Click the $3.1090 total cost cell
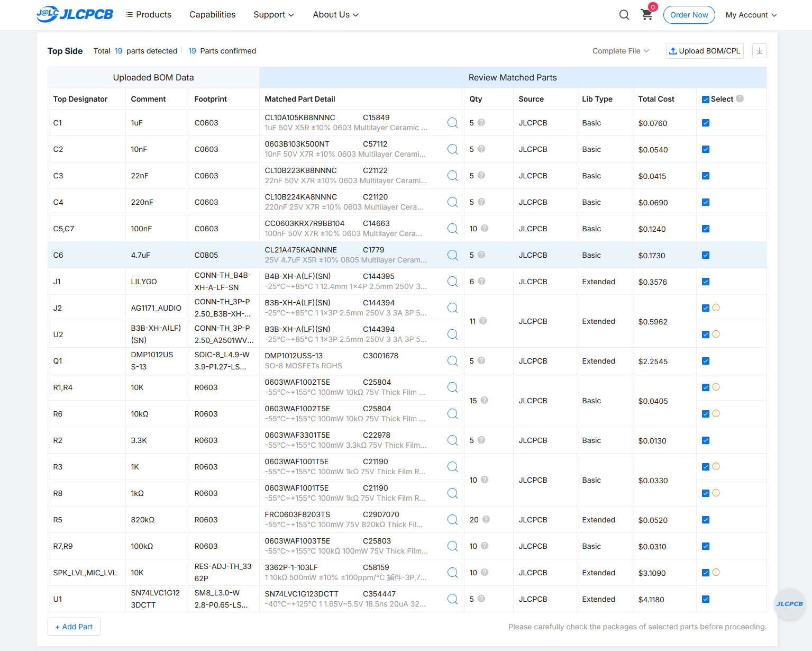 pyautogui.click(x=652, y=573)
